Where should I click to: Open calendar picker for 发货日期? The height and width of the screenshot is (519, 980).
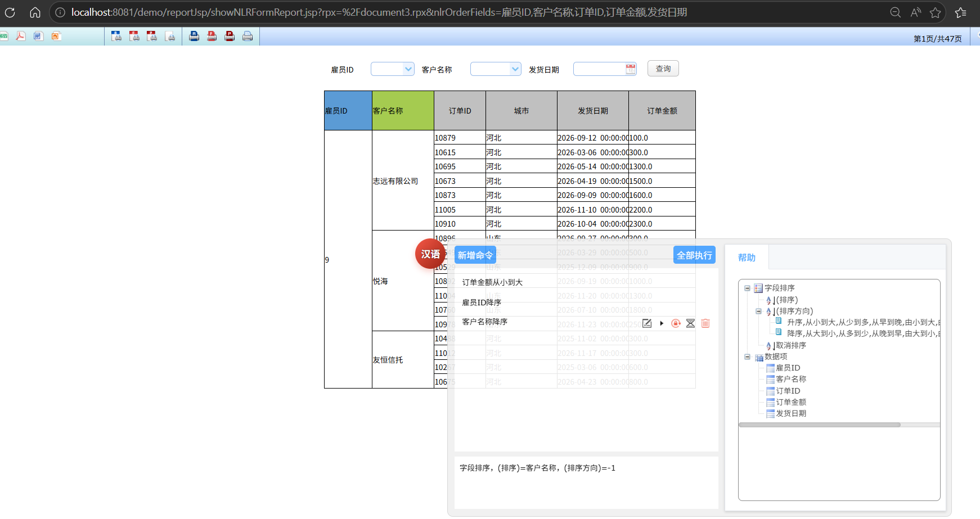click(x=631, y=69)
